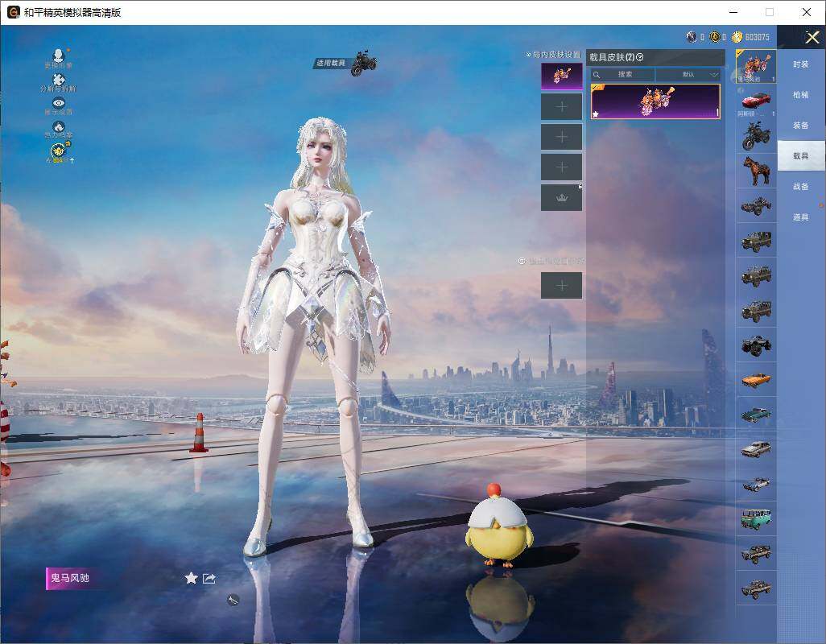Image resolution: width=826 pixels, height=644 pixels.
Task: Click the silver emblem currency icon
Action: pyautogui.click(x=691, y=37)
